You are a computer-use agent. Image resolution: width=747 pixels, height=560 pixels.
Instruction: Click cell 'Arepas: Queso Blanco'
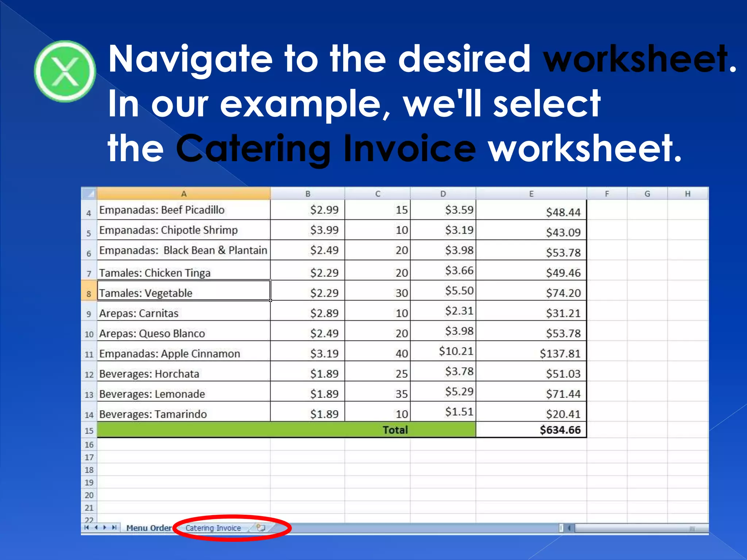(x=184, y=331)
